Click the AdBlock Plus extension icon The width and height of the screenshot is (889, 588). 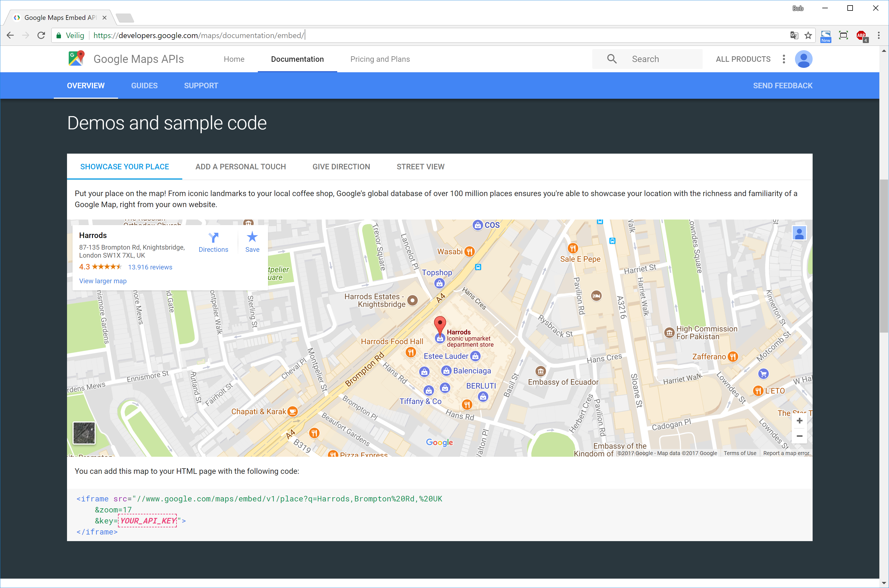point(861,36)
